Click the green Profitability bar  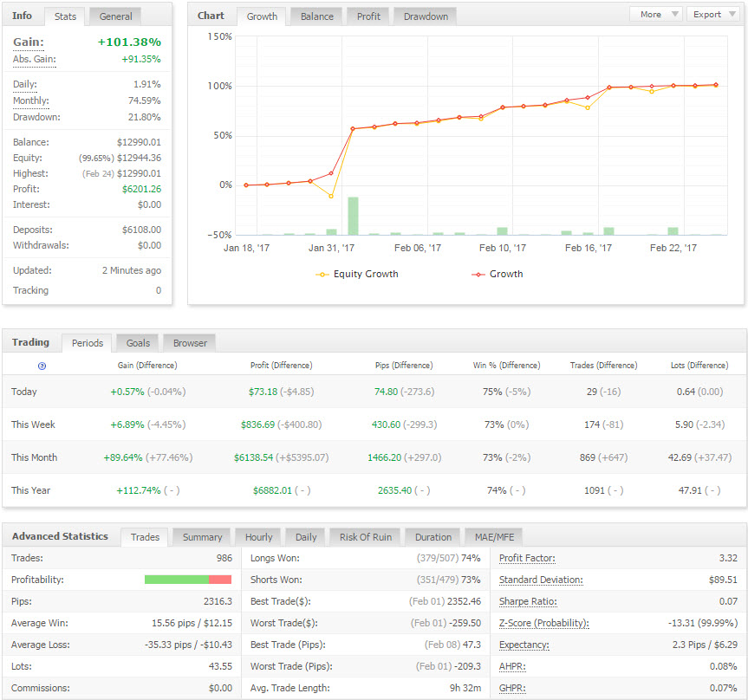(177, 580)
